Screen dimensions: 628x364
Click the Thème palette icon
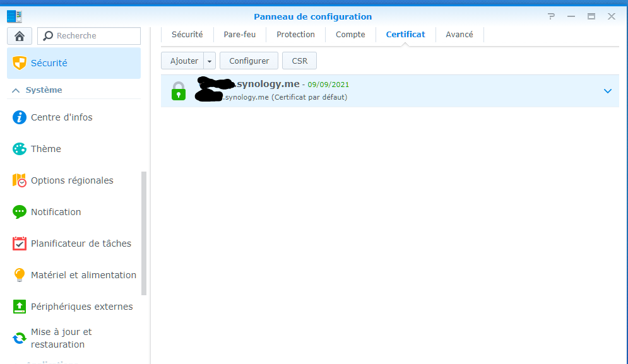(x=19, y=149)
